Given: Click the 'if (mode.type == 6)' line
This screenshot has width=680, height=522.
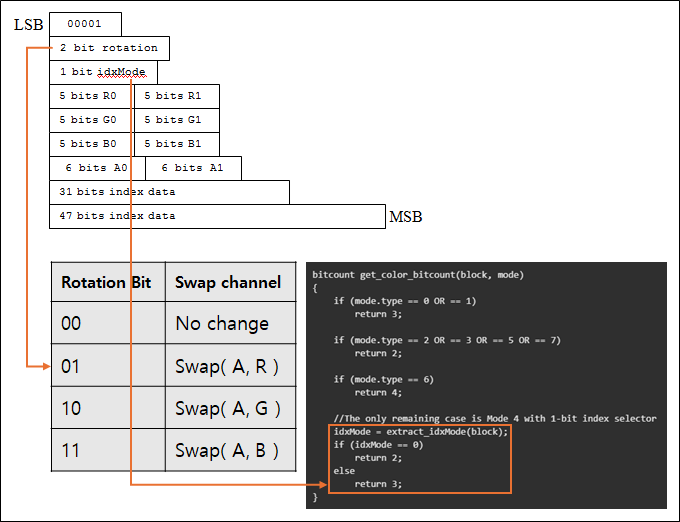Looking at the screenshot, I should pos(383,379).
